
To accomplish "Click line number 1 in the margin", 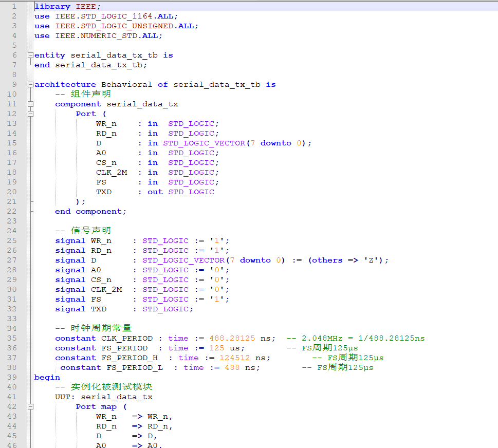I will click(x=13, y=7).
